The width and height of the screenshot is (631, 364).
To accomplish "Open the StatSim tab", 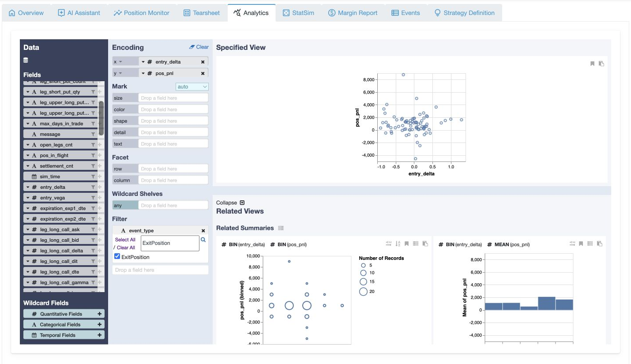I will tap(299, 13).
